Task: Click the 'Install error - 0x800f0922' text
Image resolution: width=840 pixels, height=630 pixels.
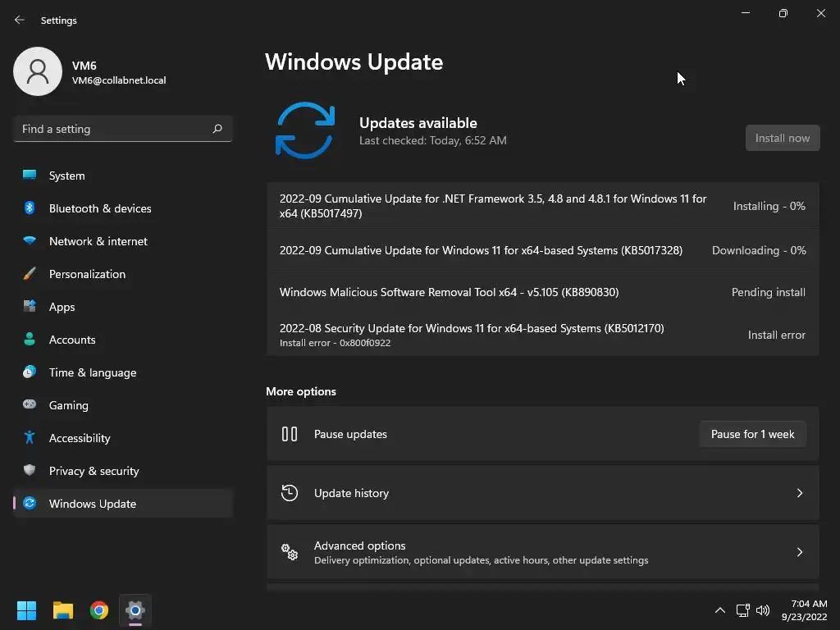Action: [335, 343]
